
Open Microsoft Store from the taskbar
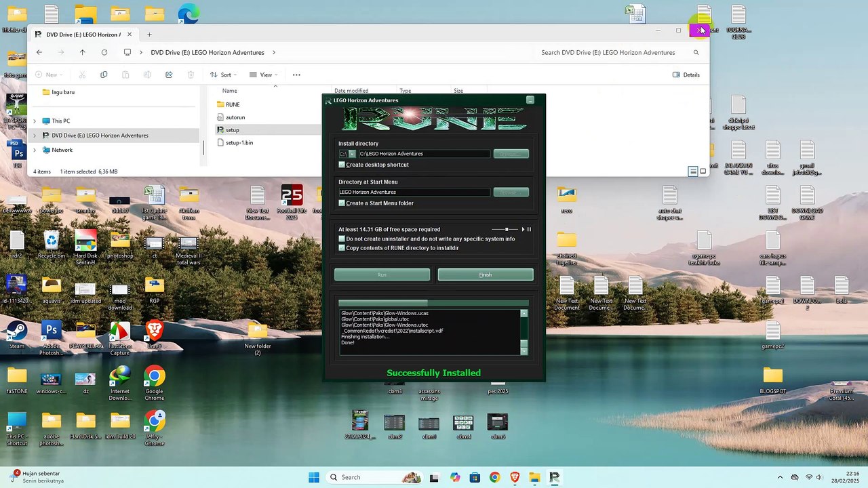tap(475, 477)
